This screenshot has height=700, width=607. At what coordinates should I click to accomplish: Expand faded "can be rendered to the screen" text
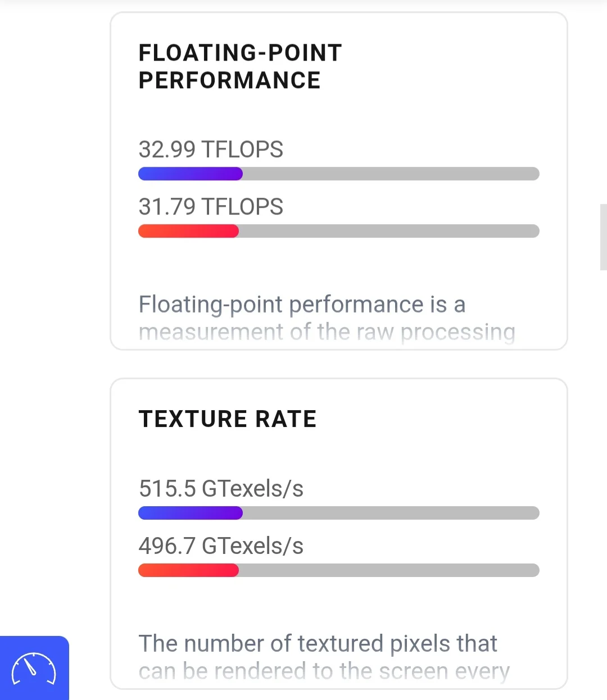click(324, 671)
